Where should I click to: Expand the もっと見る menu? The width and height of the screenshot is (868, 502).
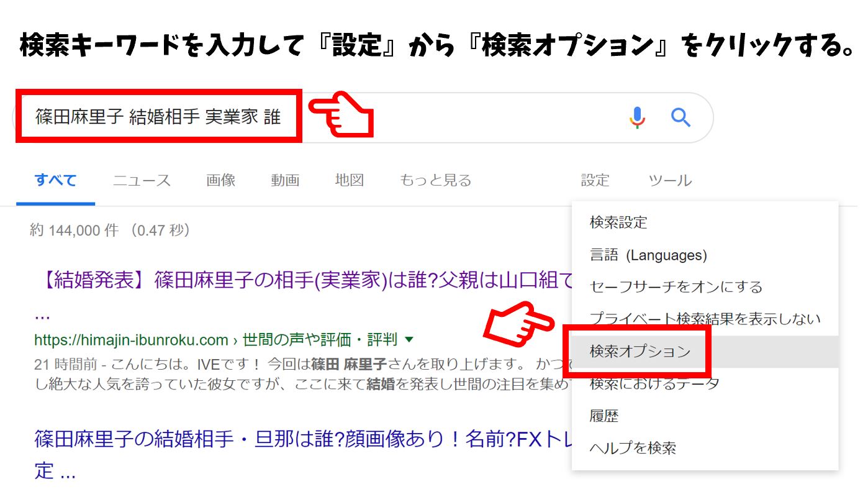(435, 181)
